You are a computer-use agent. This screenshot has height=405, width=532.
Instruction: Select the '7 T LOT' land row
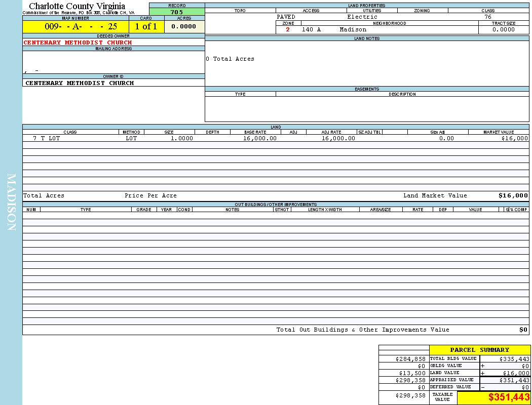coord(47,138)
